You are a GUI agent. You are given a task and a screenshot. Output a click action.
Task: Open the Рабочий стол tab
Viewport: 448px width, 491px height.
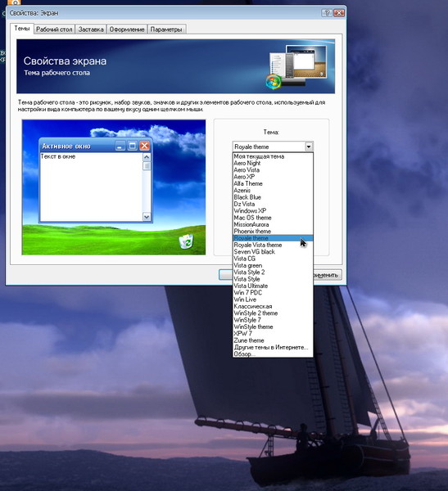(x=54, y=29)
